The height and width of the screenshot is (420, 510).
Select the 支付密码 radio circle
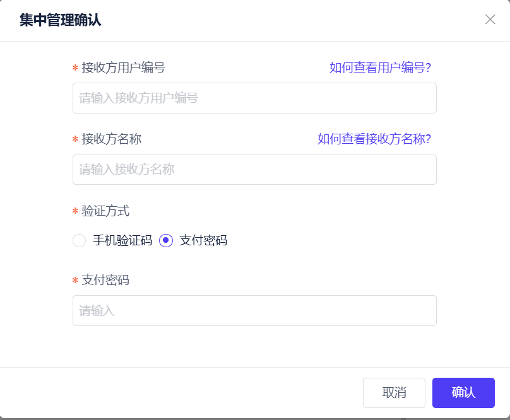pos(166,240)
